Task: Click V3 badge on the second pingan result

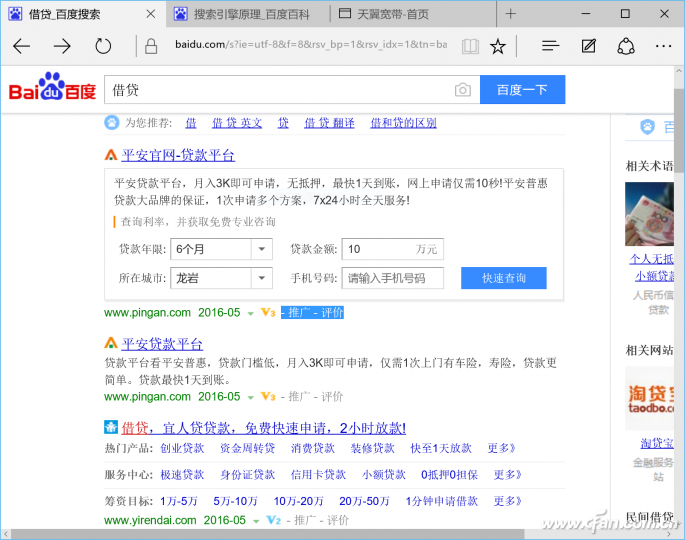Action: tap(268, 396)
